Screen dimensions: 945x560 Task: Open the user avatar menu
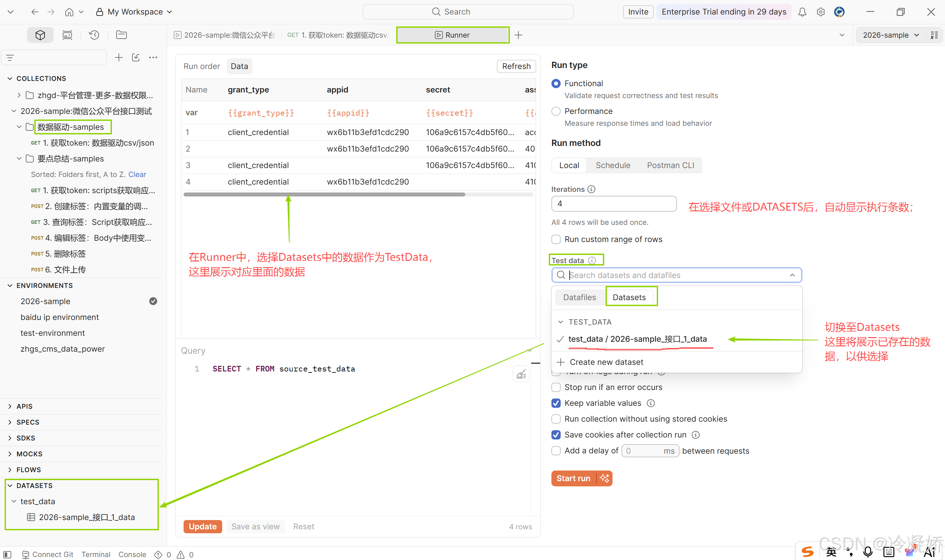tap(839, 12)
